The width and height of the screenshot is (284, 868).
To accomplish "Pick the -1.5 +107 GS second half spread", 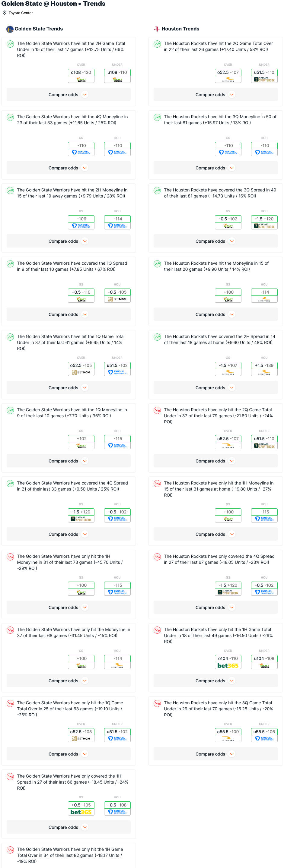I will pyautogui.click(x=228, y=365).
